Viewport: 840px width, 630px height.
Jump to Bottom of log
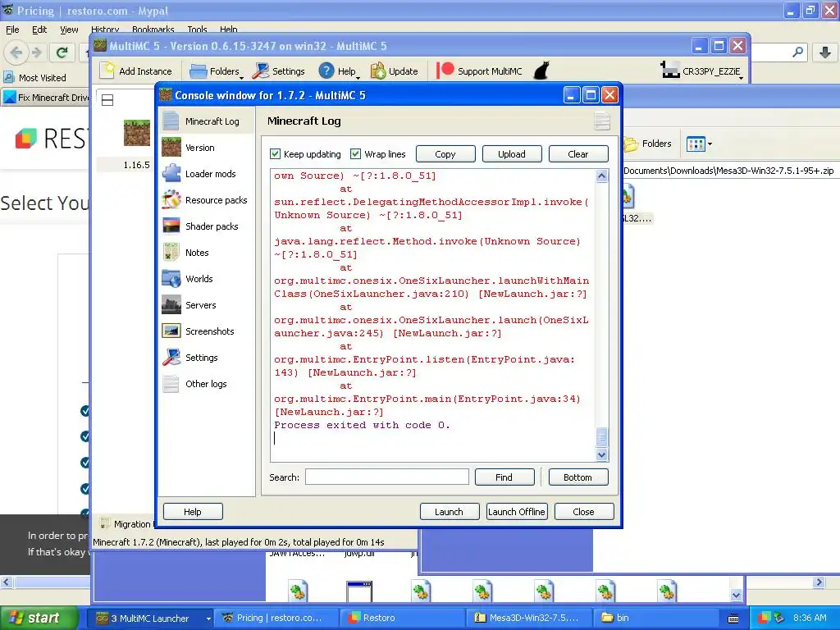[x=578, y=477]
